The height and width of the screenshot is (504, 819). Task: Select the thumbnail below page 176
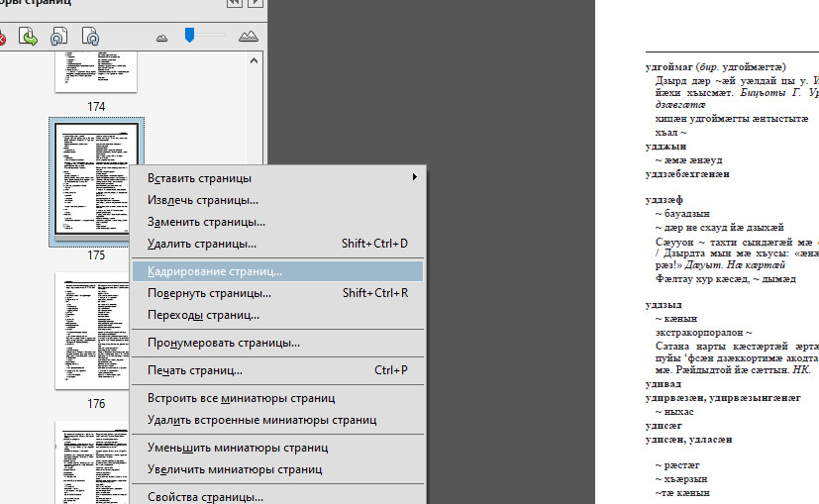point(92,462)
